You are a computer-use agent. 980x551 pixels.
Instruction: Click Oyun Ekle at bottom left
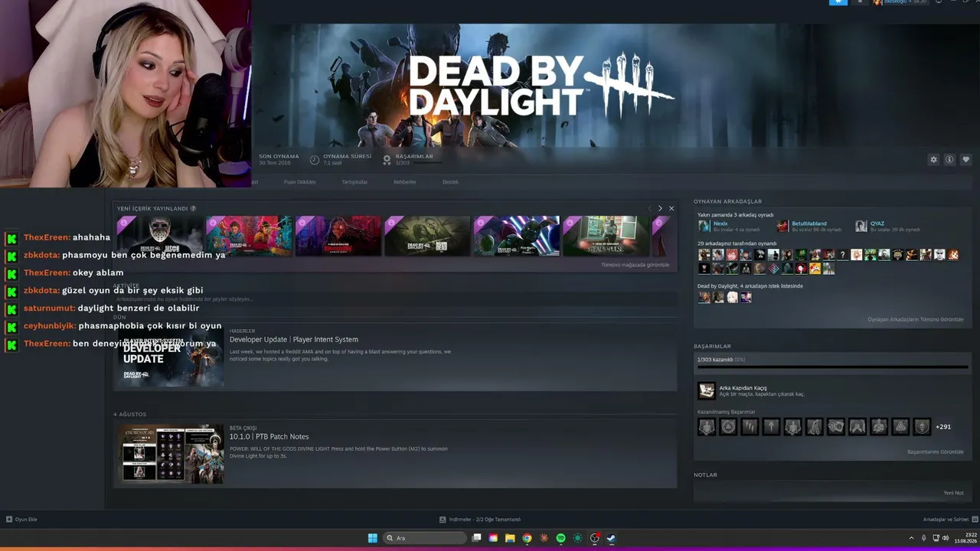21,520
